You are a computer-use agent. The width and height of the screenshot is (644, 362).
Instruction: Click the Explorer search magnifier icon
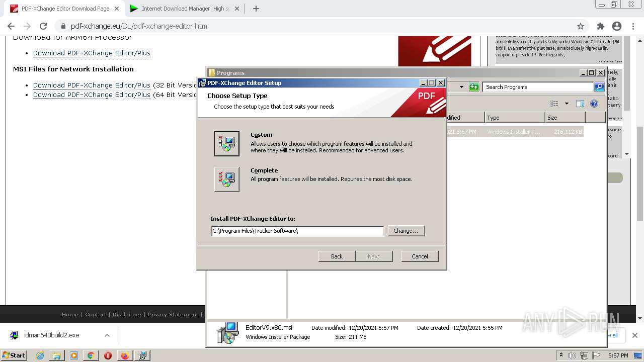pyautogui.click(x=599, y=87)
